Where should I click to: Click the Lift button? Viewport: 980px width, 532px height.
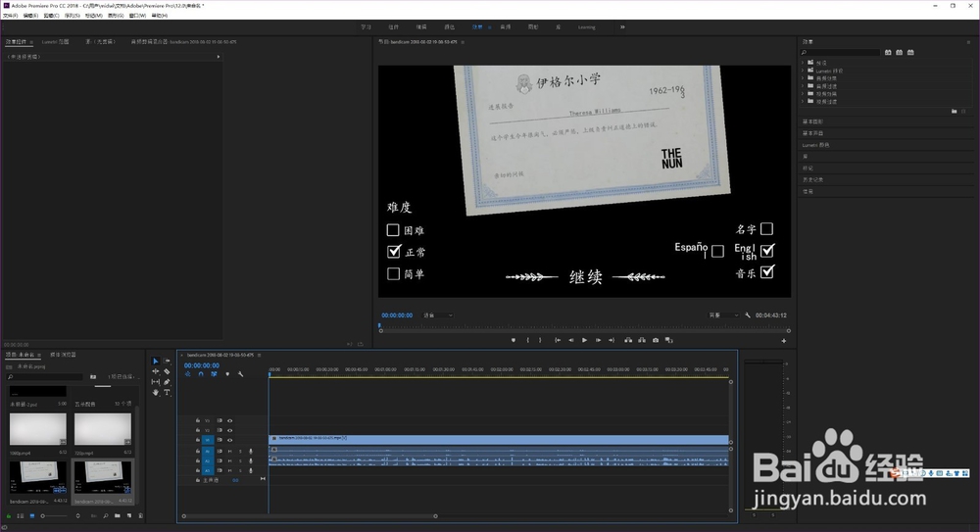pyautogui.click(x=628, y=340)
